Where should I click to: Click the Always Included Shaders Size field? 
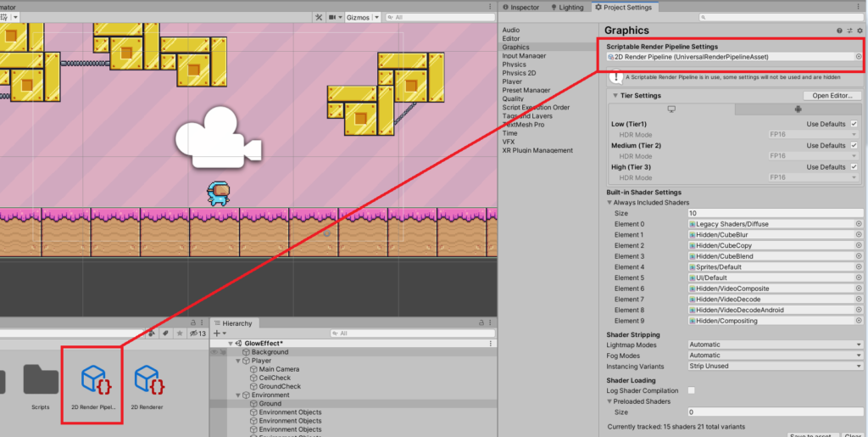click(x=776, y=213)
